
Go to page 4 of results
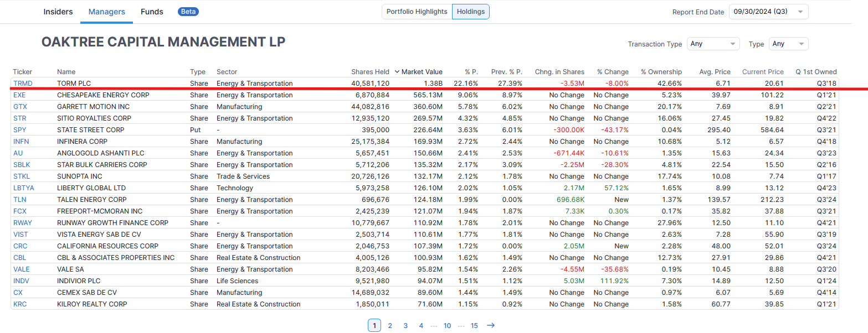coord(421,326)
